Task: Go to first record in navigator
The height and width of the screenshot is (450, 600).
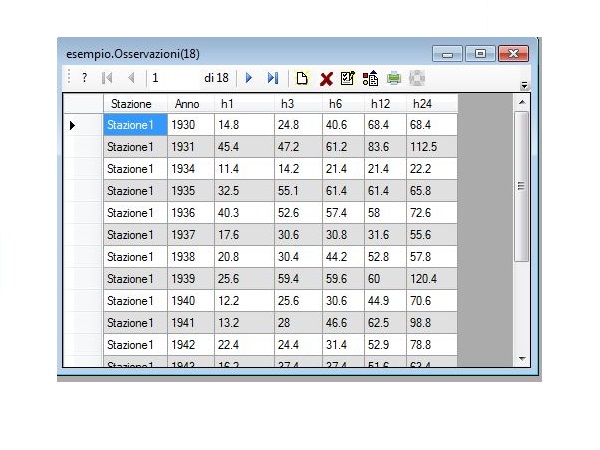Action: (107, 78)
